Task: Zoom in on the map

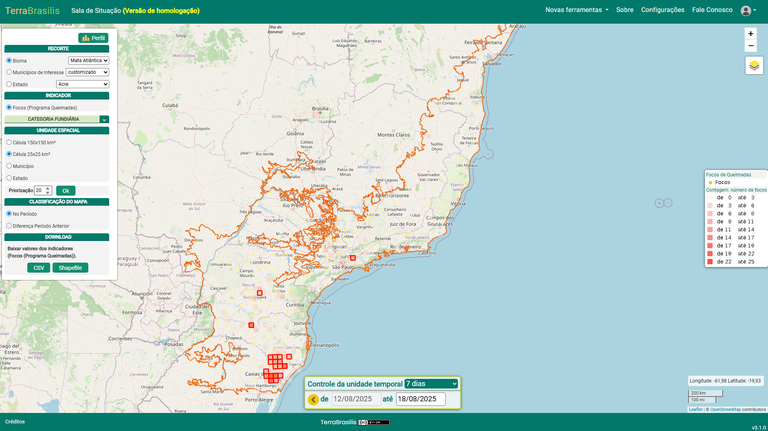Action: click(x=751, y=33)
